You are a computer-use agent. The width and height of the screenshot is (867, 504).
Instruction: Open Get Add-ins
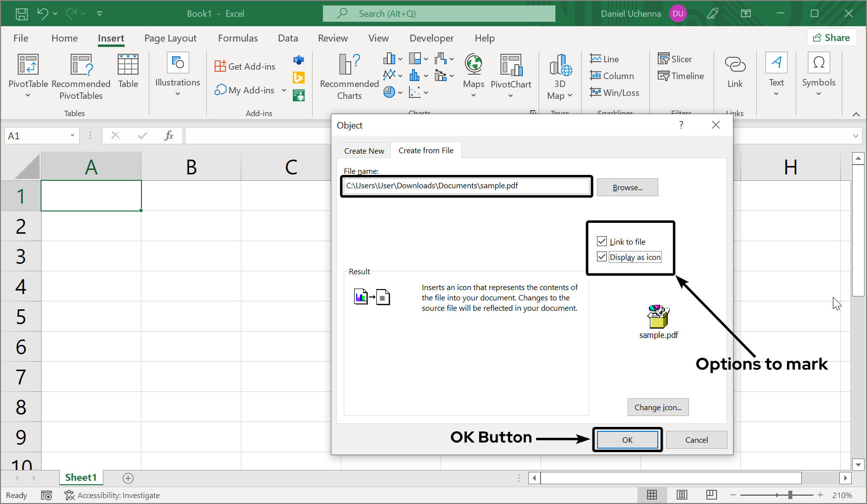click(x=245, y=66)
